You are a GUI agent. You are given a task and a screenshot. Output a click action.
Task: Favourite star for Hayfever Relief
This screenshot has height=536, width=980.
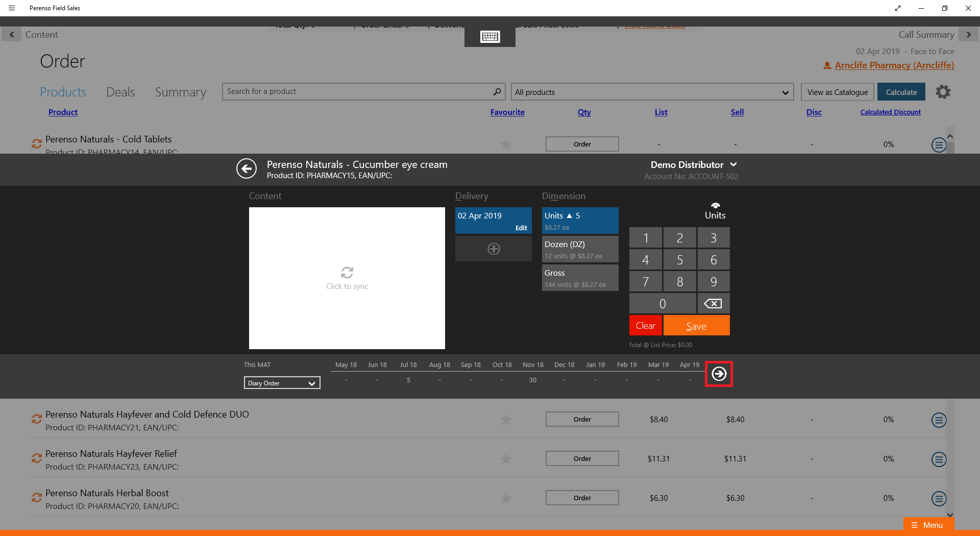click(x=506, y=459)
